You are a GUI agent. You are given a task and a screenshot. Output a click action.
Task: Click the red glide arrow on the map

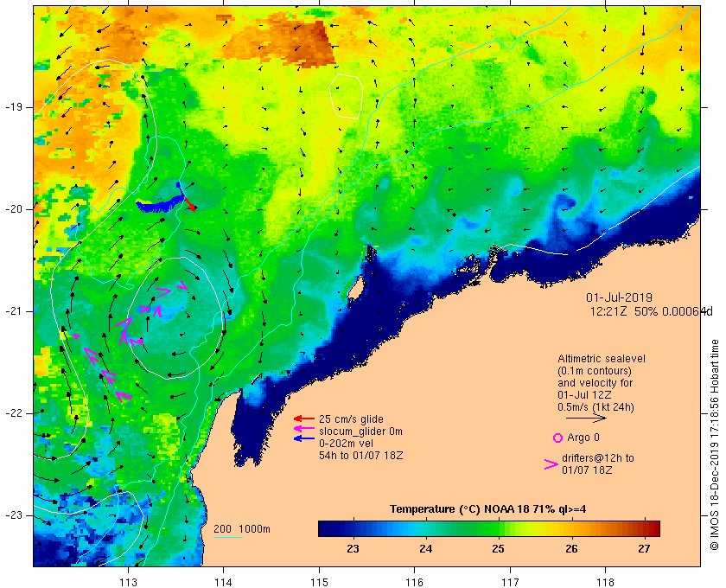click(x=190, y=203)
